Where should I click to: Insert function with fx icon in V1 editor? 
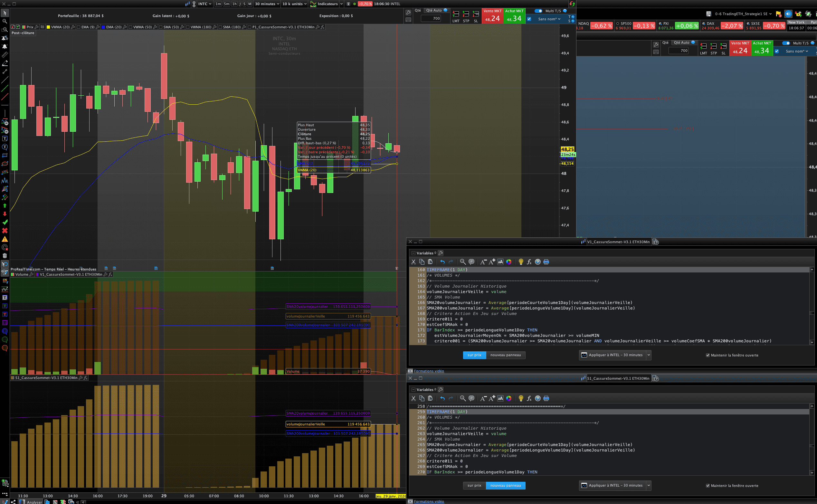(529, 262)
